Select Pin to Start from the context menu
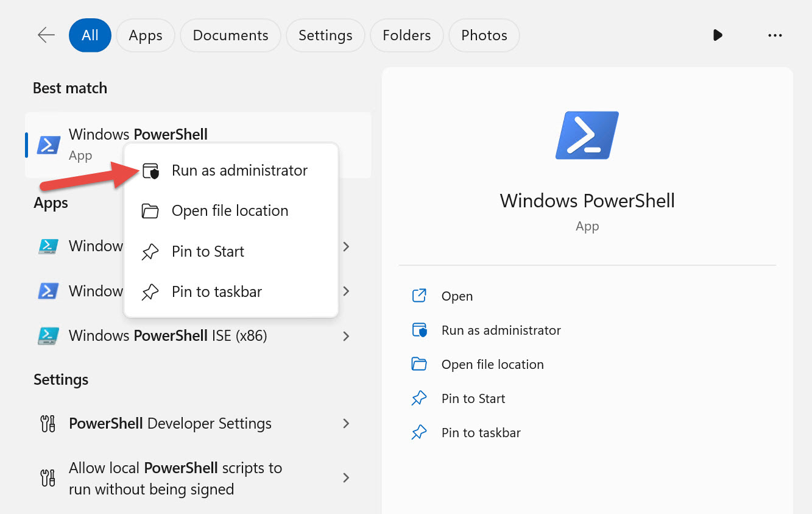Image resolution: width=812 pixels, height=514 pixels. [207, 251]
